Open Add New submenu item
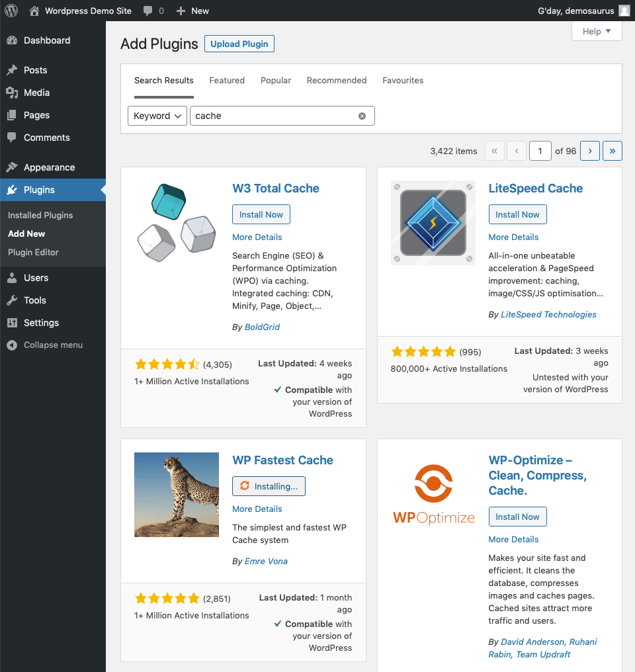The image size is (635, 672). click(26, 233)
